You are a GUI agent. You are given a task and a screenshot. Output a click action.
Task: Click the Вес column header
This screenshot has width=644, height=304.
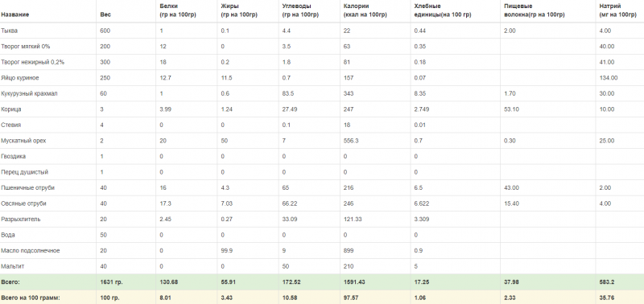pyautogui.click(x=105, y=14)
